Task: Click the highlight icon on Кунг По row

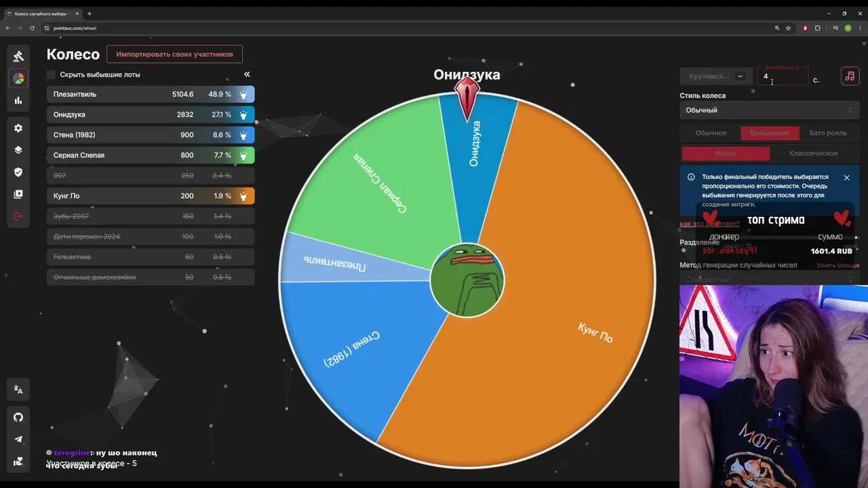Action: coord(243,197)
